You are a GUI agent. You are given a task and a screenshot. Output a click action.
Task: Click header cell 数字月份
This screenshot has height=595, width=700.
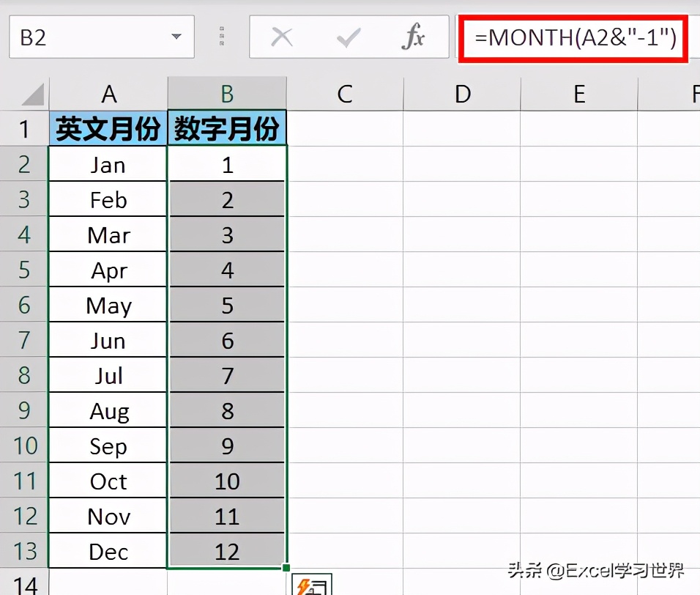(x=227, y=129)
